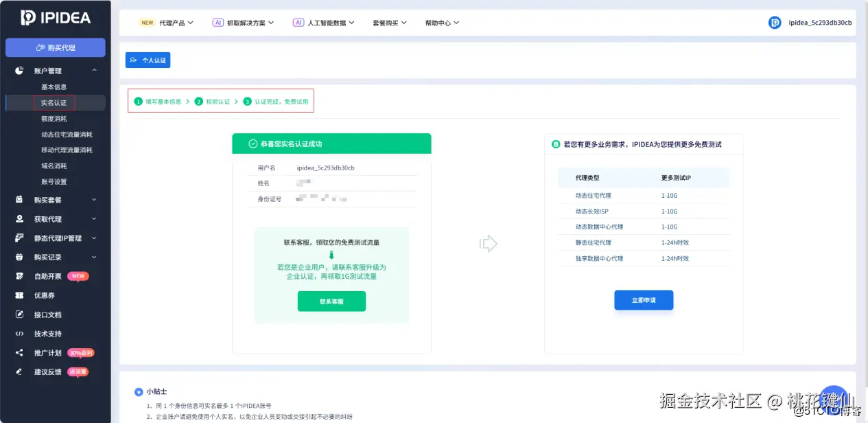Click the AI badge next to 抓取解决方案
The height and width of the screenshot is (423, 868).
click(x=218, y=22)
